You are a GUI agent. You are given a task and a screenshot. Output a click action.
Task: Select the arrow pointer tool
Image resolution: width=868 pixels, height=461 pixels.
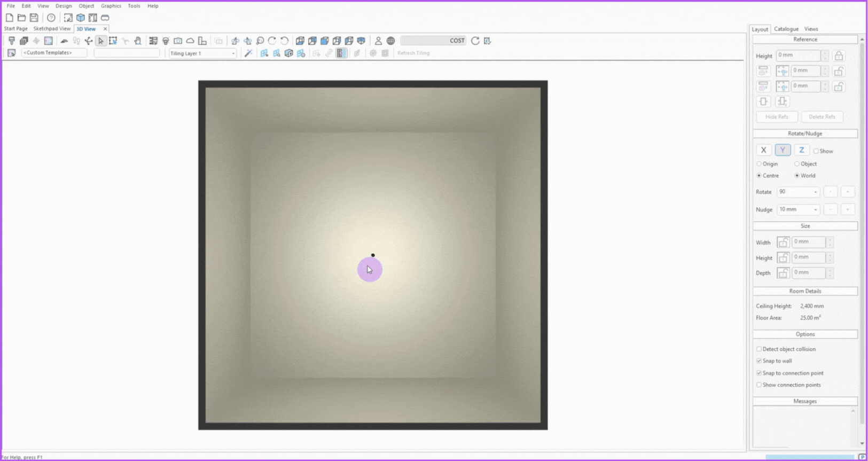coord(101,41)
